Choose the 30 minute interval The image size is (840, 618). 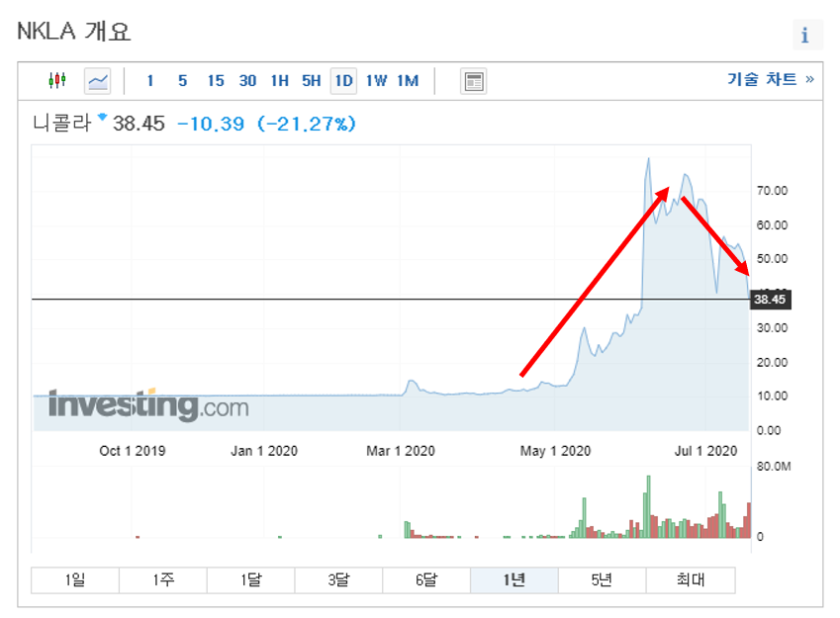(247, 81)
